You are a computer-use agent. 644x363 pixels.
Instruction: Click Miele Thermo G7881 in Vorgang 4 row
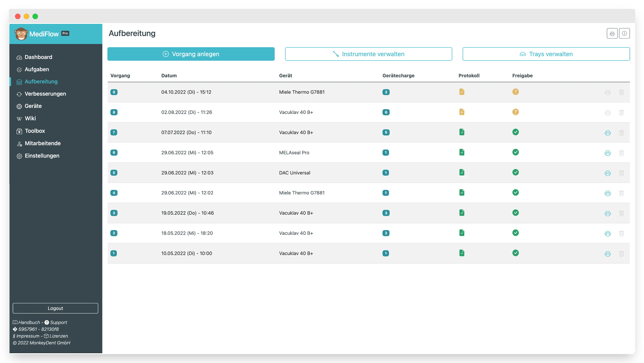tap(302, 193)
